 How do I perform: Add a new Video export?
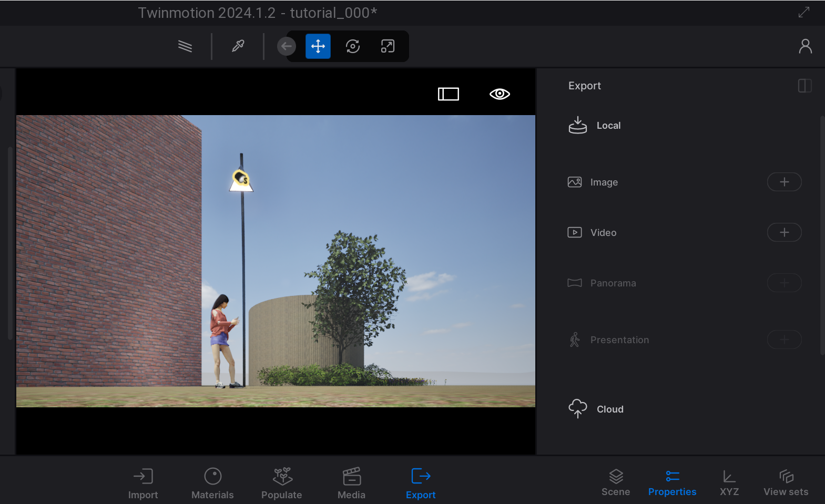tap(784, 232)
